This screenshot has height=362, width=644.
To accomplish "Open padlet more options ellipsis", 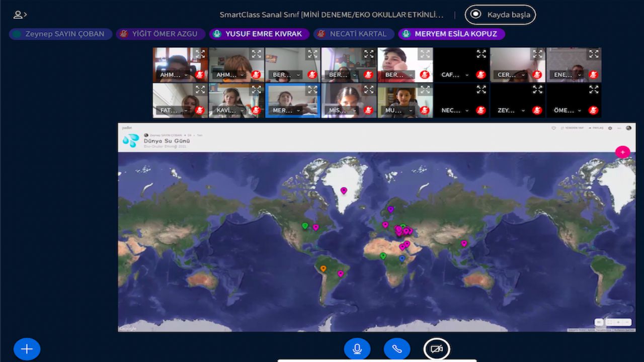I will click(619, 128).
